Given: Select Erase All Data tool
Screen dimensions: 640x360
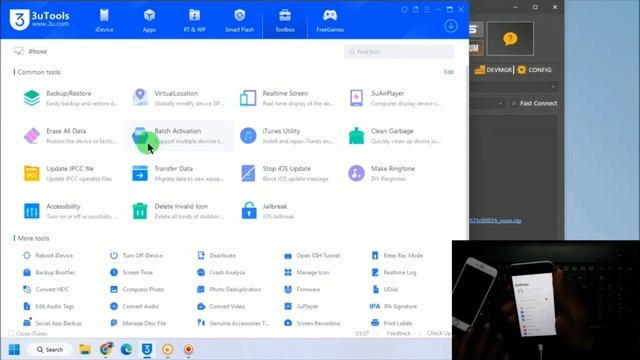Looking at the screenshot, I should pos(70,136).
